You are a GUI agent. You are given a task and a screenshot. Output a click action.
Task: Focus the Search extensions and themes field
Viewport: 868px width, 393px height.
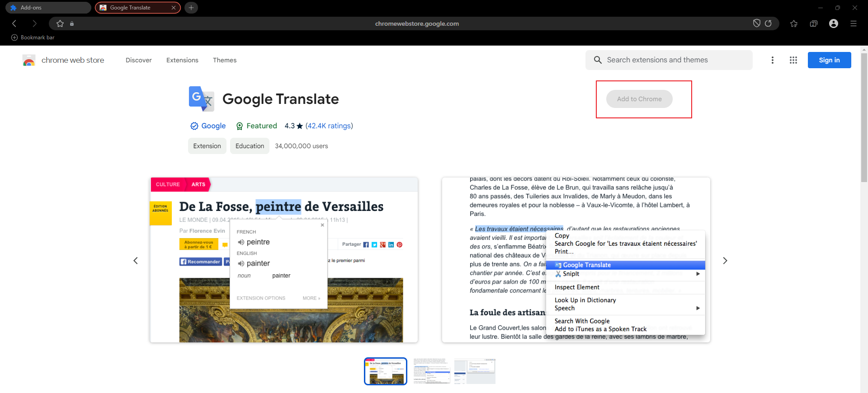point(669,60)
